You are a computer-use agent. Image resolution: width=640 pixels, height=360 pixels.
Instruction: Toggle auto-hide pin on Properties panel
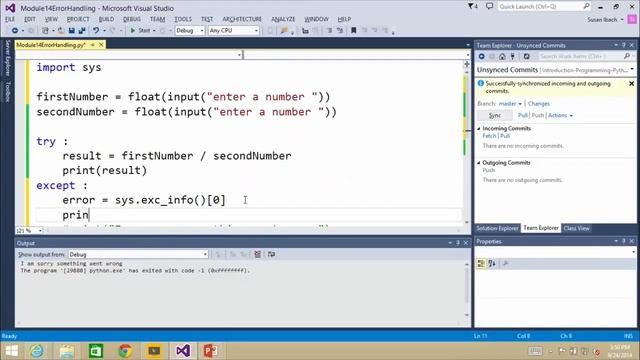coord(624,241)
